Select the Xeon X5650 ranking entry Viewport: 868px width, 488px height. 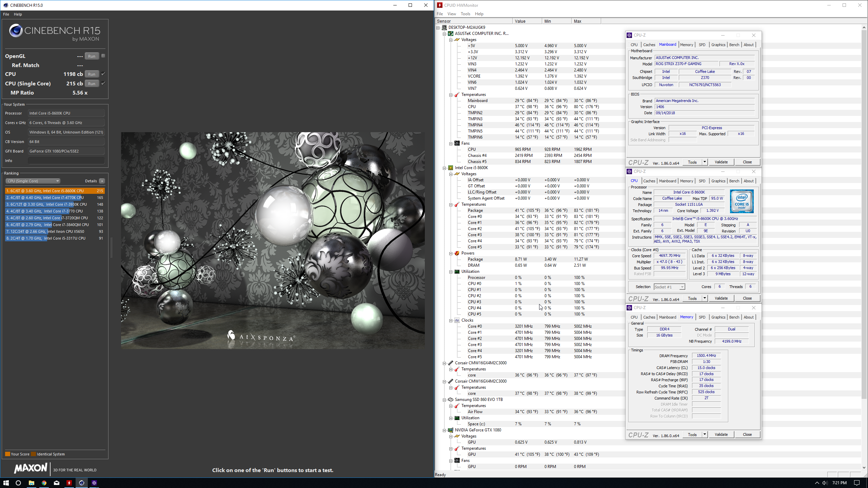(54, 231)
